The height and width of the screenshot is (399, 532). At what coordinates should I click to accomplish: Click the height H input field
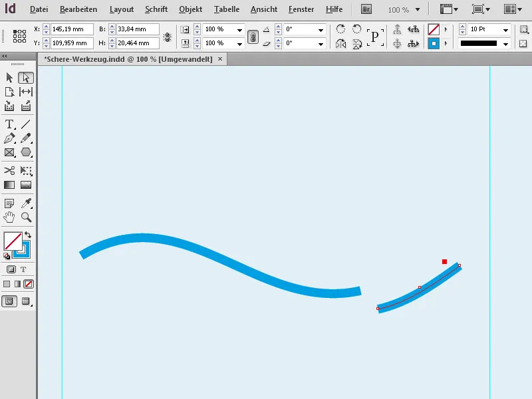138,43
